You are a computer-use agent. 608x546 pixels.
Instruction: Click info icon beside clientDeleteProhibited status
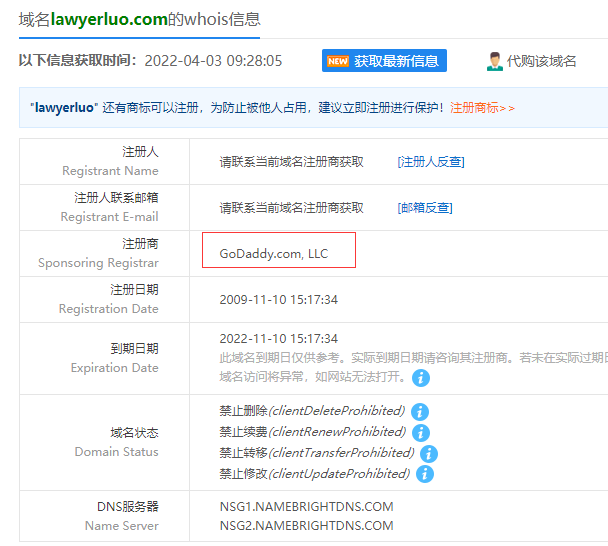(420, 411)
